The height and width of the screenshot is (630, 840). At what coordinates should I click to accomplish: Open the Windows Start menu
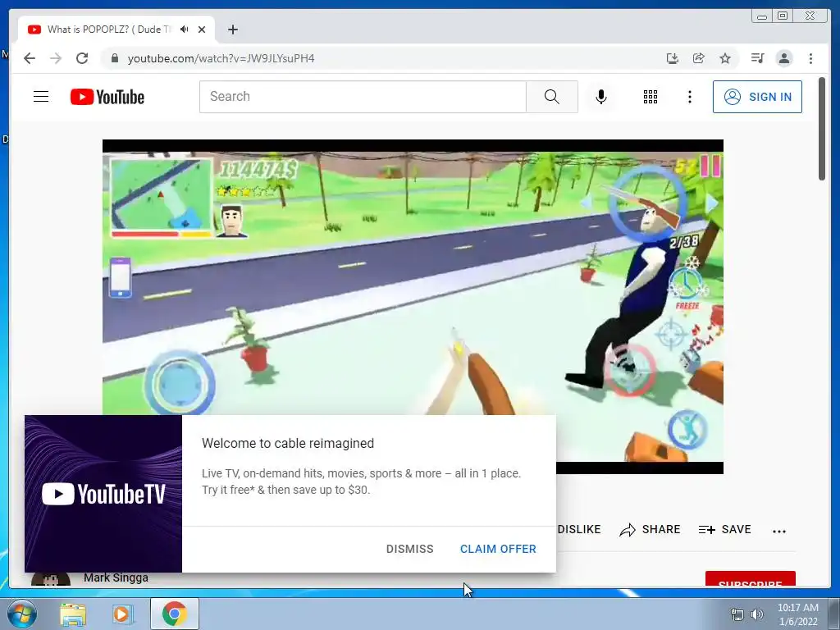pyautogui.click(x=22, y=614)
